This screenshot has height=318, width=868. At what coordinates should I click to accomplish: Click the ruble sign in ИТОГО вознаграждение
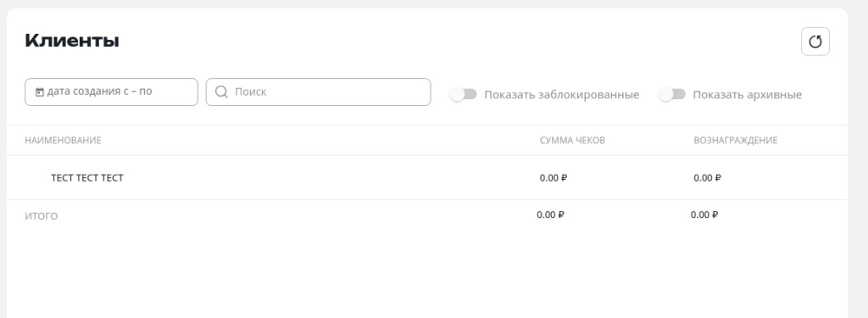tap(715, 215)
